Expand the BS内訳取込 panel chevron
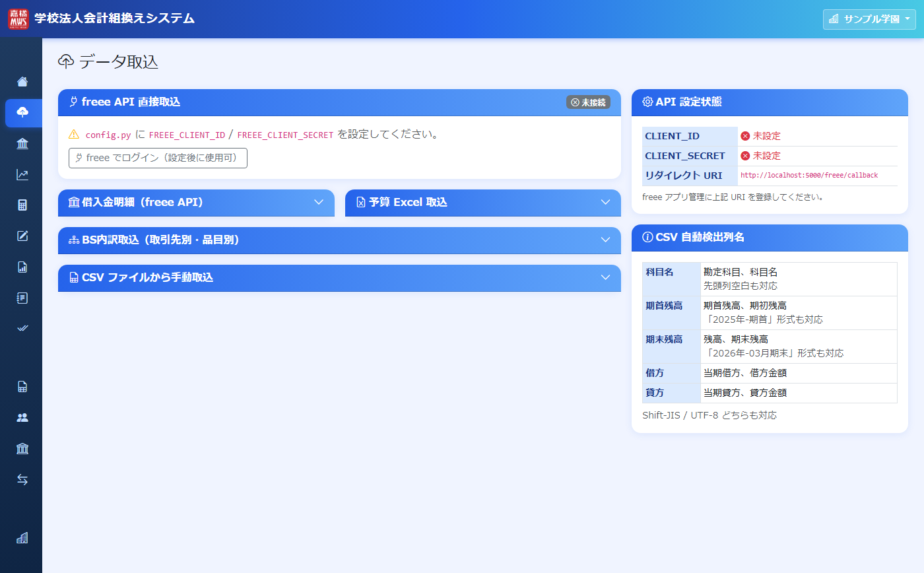This screenshot has height=573, width=924. pos(606,240)
